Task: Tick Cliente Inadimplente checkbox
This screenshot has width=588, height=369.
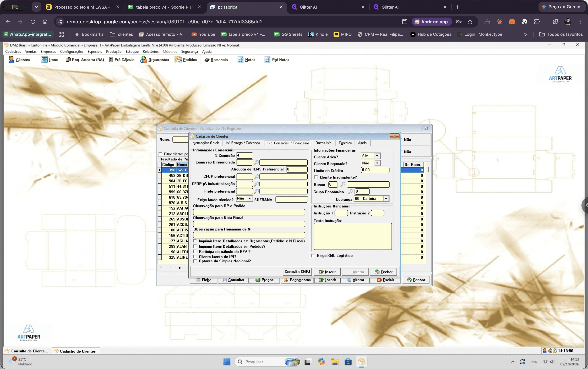Action: (316, 177)
